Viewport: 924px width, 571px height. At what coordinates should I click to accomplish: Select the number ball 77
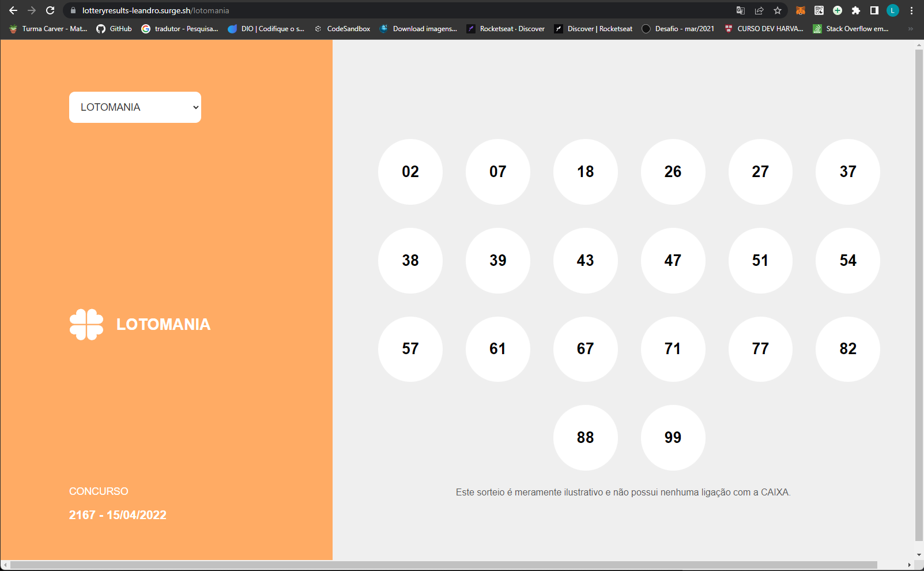(761, 349)
